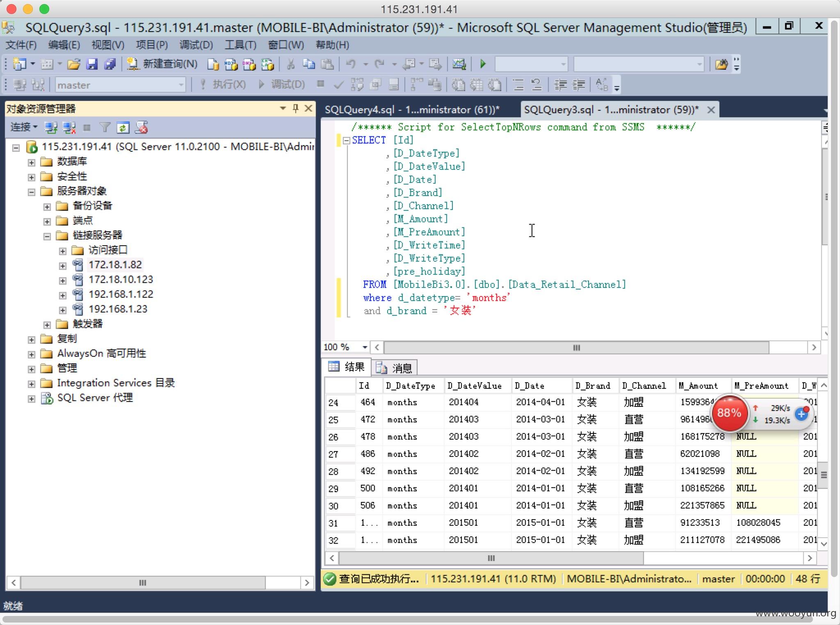
Task: Click the Object Explorer horizontal scrollbar thumb
Action: tap(143, 583)
